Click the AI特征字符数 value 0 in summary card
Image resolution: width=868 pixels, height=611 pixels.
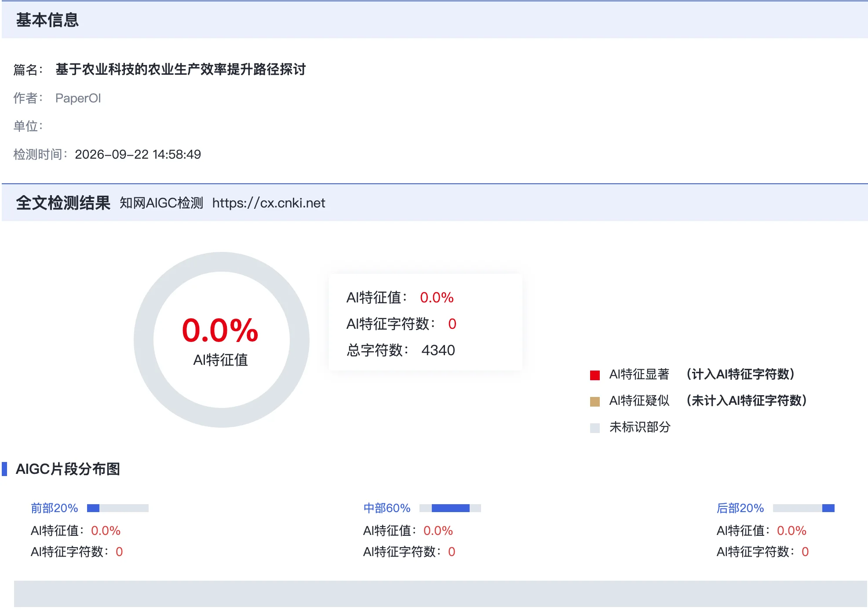tap(452, 324)
